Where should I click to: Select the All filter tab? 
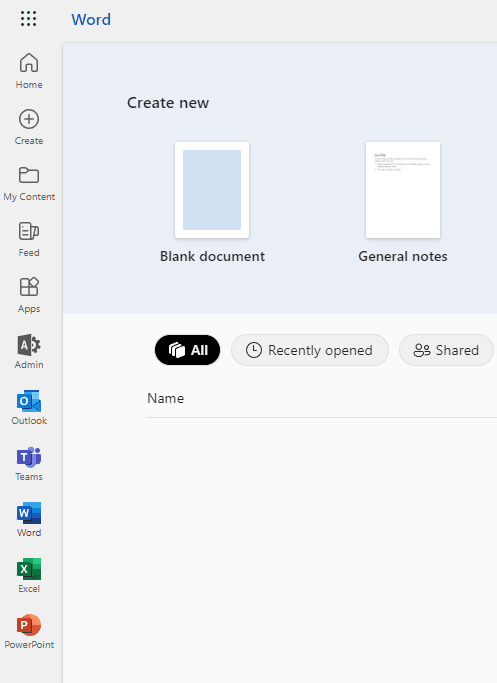(x=187, y=350)
